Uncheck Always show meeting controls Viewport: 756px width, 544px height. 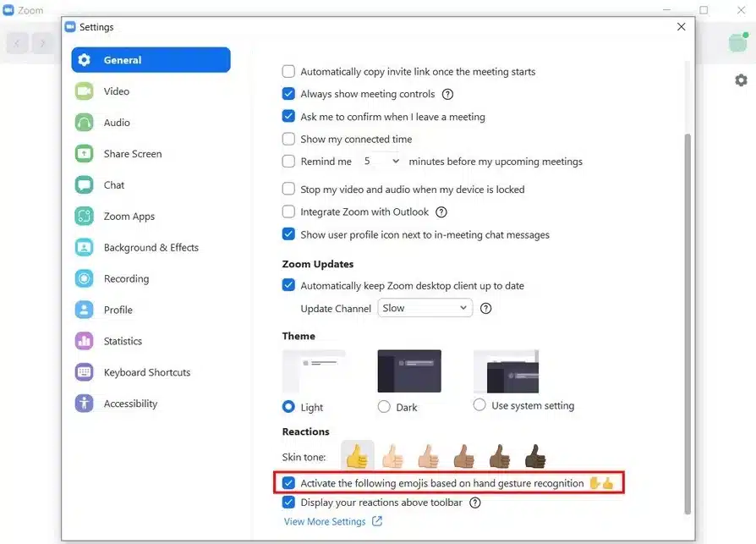point(288,94)
